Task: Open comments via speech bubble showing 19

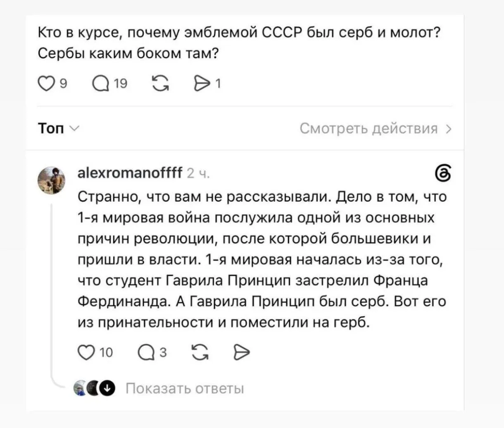Action: (x=101, y=84)
